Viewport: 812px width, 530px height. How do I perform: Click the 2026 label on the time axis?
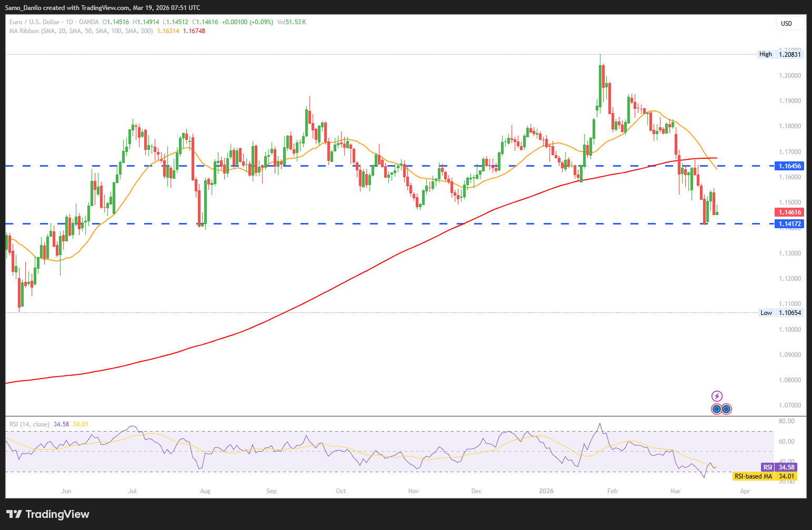[x=546, y=491]
